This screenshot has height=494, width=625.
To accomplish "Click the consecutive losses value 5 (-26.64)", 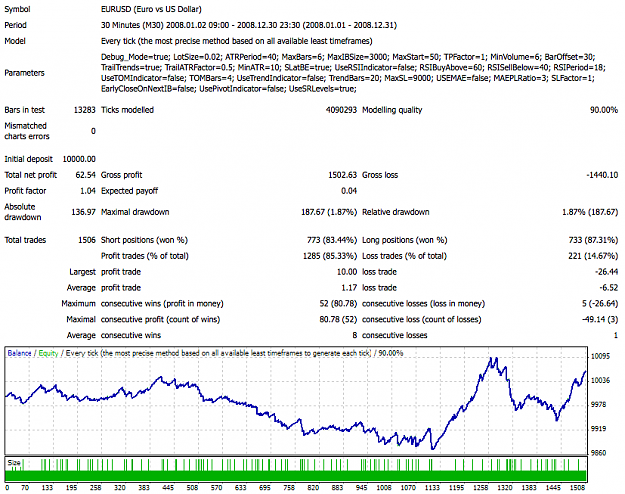I will pos(600,304).
